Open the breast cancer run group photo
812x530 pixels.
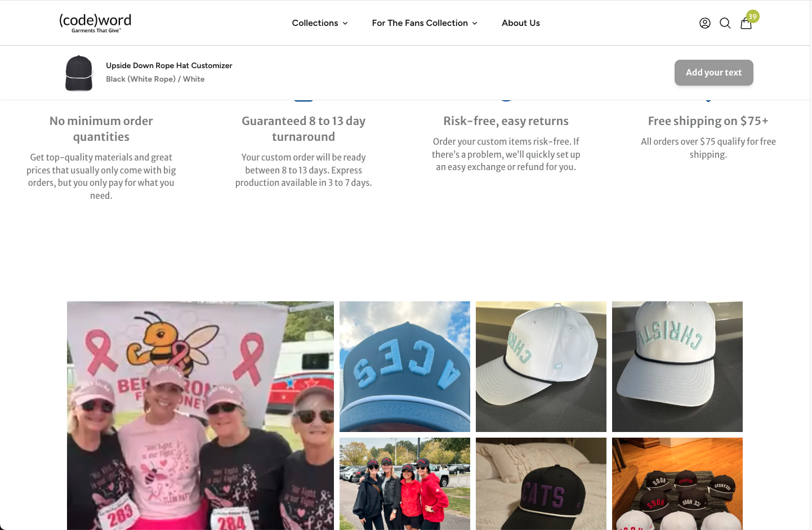tap(200, 416)
